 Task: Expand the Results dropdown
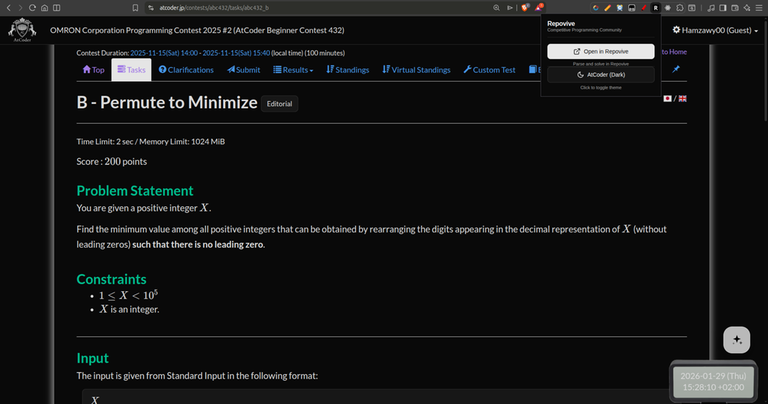click(x=293, y=70)
